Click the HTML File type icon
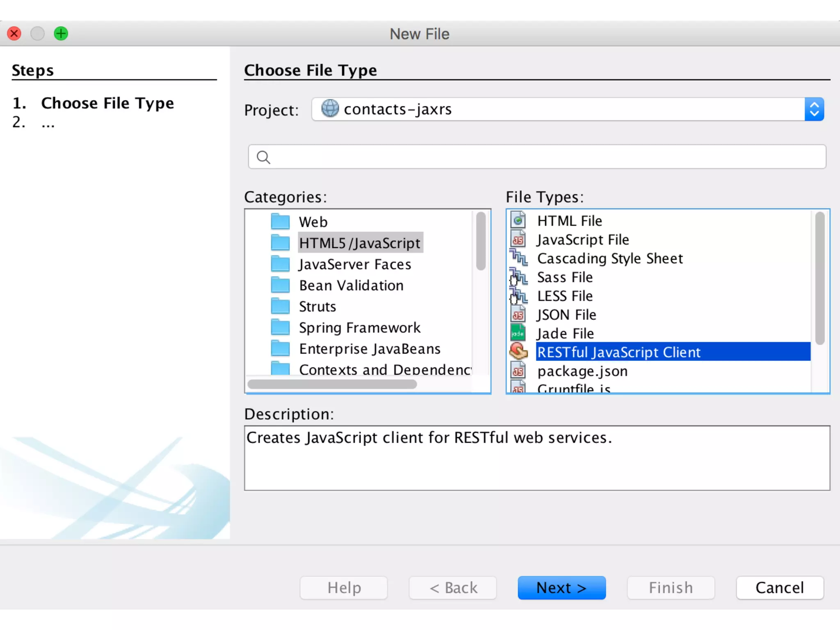Screen dimensions: 840x630 [x=518, y=221]
